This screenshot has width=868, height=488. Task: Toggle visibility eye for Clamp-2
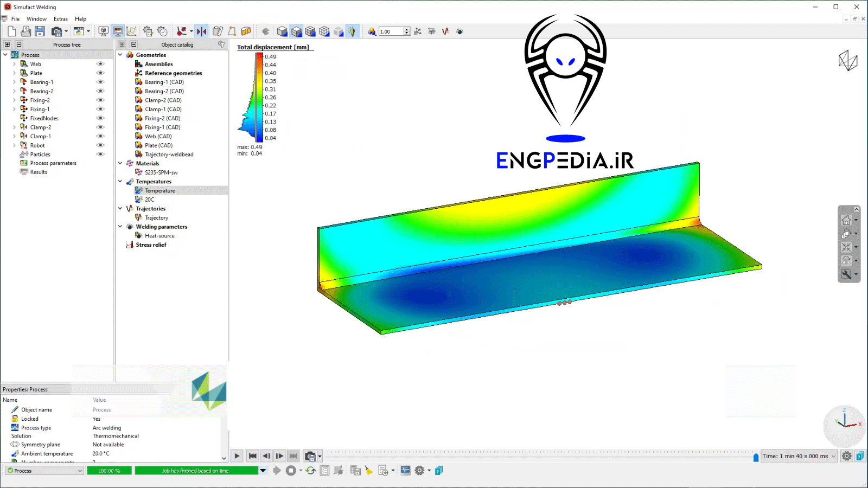tap(100, 127)
